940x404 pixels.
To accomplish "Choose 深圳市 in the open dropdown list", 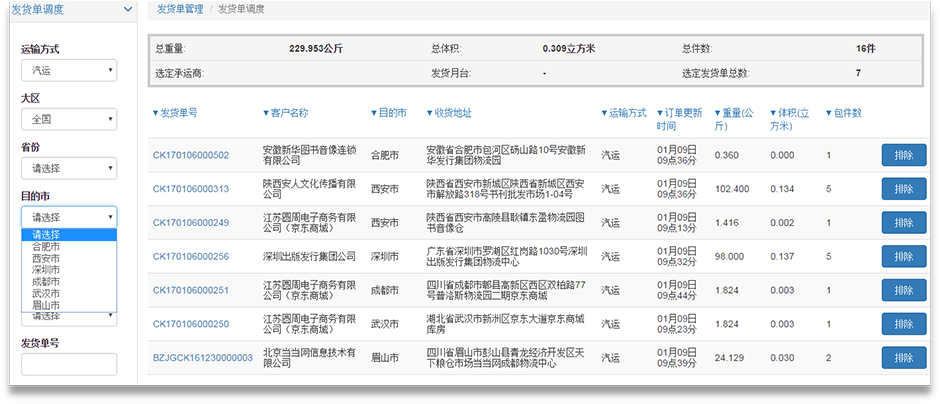I will (x=46, y=270).
